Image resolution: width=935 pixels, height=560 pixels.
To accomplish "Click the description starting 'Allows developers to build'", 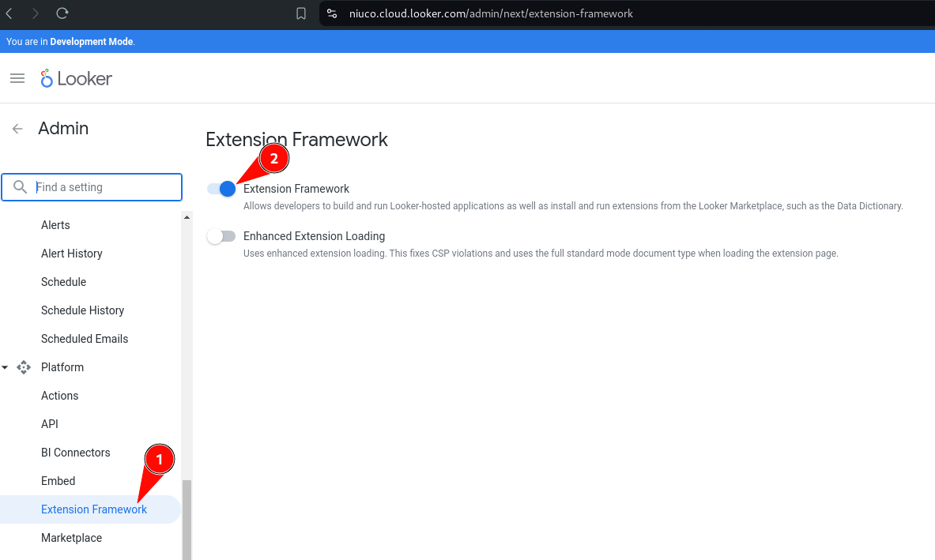I will coord(573,206).
